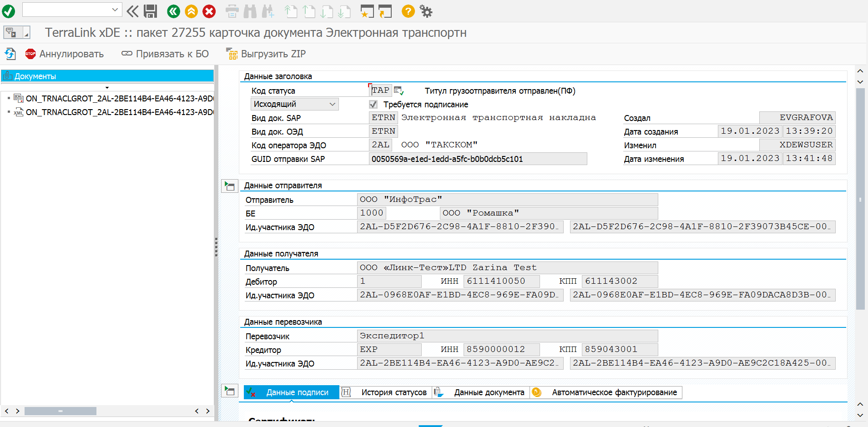Switch to the История статусов tab
Image resolution: width=868 pixels, height=427 pixels.
coord(394,392)
